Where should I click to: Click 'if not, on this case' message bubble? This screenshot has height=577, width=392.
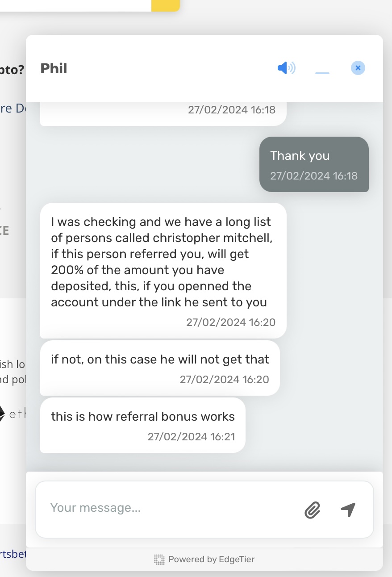160,368
